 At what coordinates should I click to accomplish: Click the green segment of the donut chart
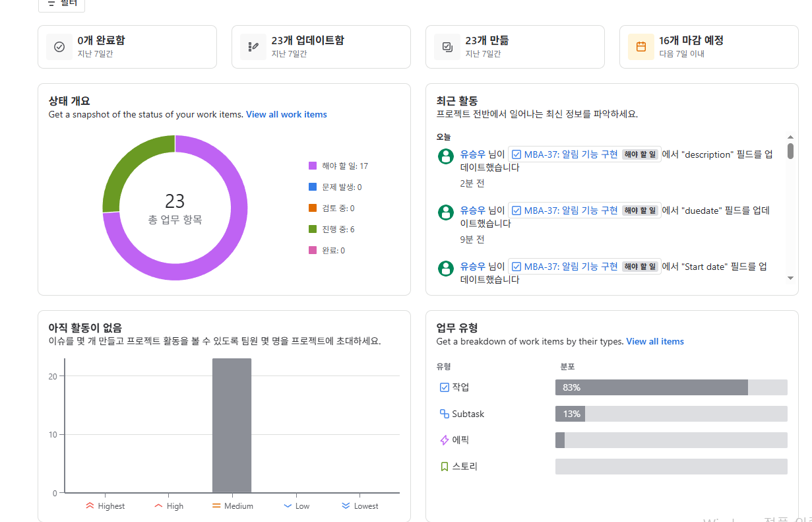pos(127,166)
